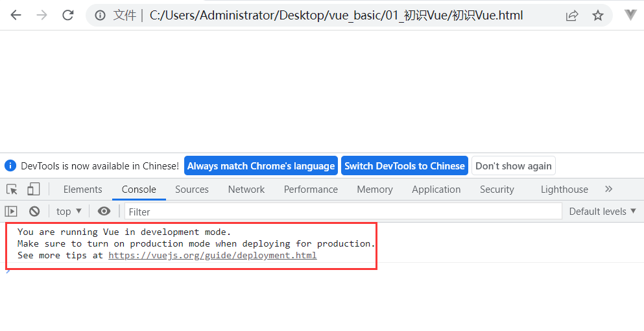Open the top JavaScript context dropdown
Viewport: 644px width, 331px height.
tap(69, 212)
